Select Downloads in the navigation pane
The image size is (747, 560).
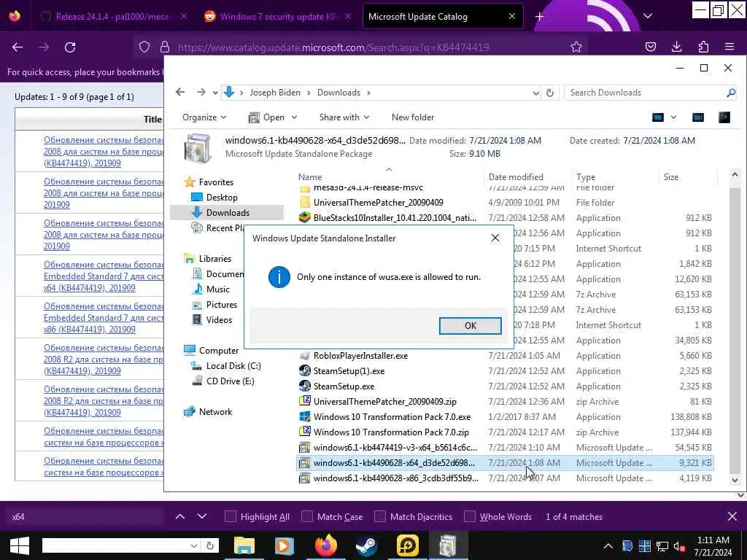click(228, 212)
